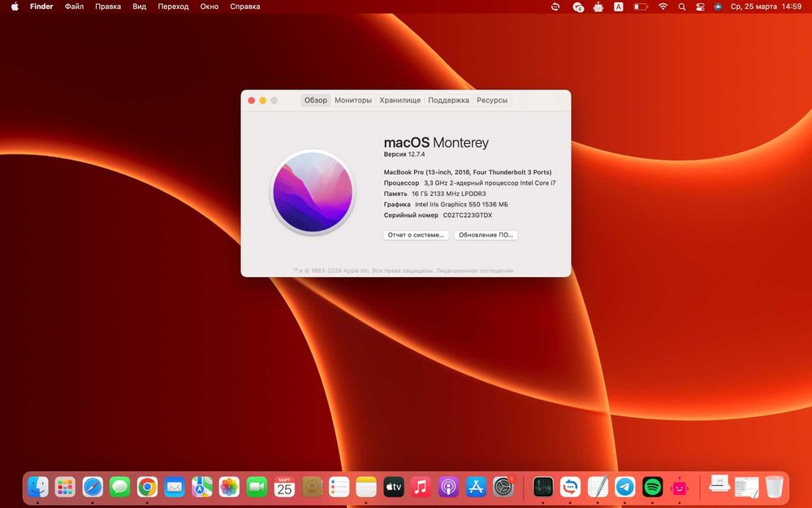Launch FaceTime from the Dock
This screenshot has height=508, width=812.
[x=257, y=487]
